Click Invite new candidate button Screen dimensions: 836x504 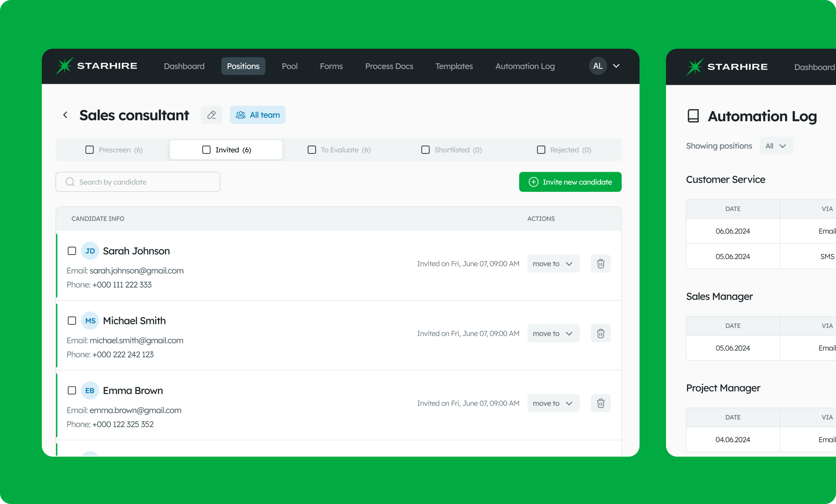[570, 182]
